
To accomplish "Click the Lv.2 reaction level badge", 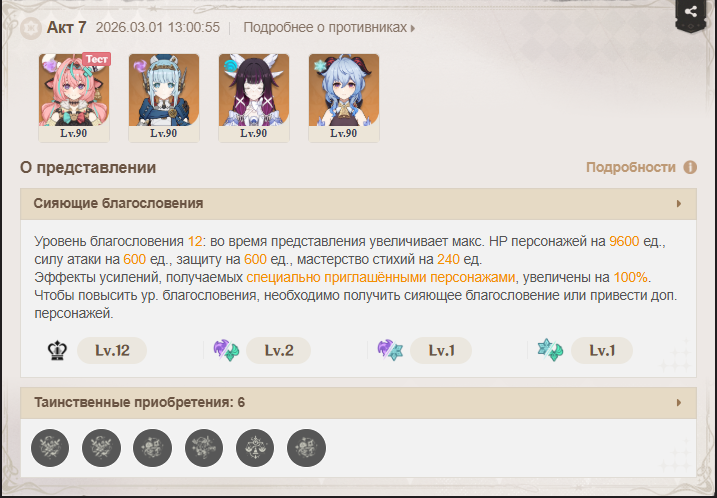I will pos(278,351).
